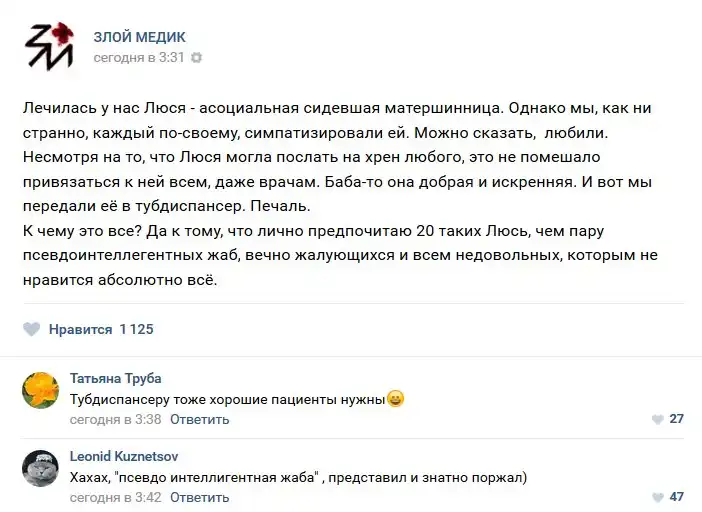Viewport: 702px width, 512px height.
Task: Like Leonid's comment via heart near 47
Action: point(657,497)
